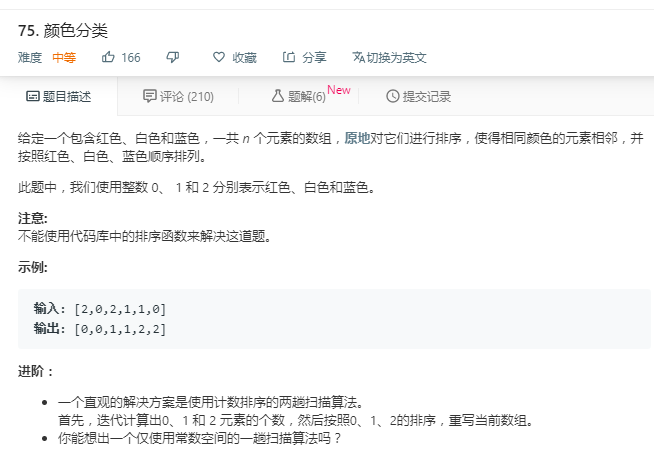
Task: Click the example input/output code block
Action: pos(334,319)
